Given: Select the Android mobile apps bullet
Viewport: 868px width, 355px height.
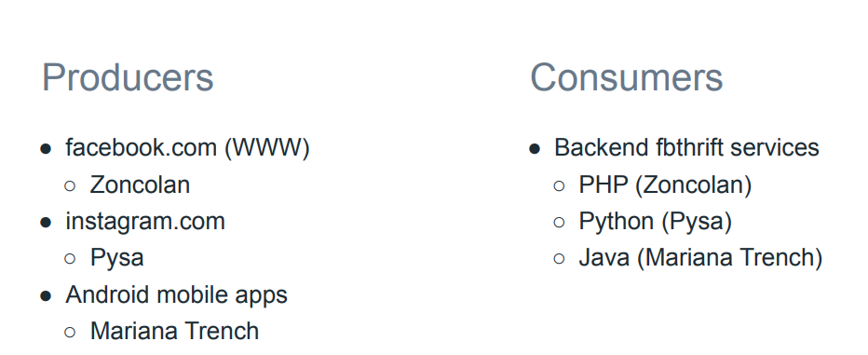Looking at the screenshot, I should click(x=177, y=294).
